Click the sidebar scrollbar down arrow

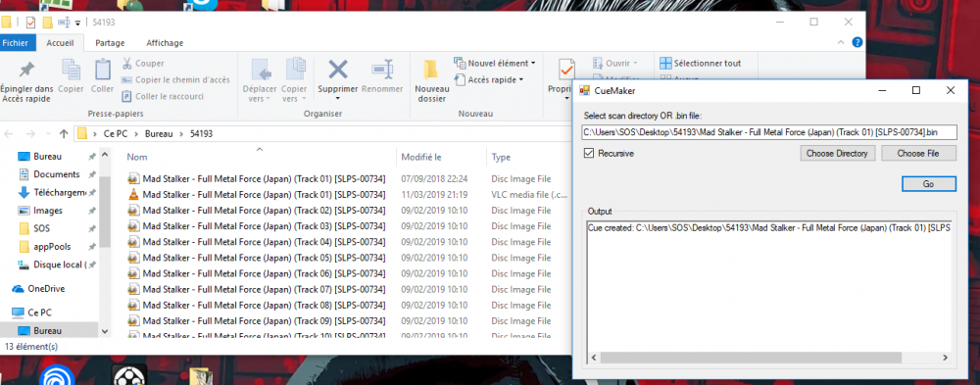pyautogui.click(x=105, y=332)
